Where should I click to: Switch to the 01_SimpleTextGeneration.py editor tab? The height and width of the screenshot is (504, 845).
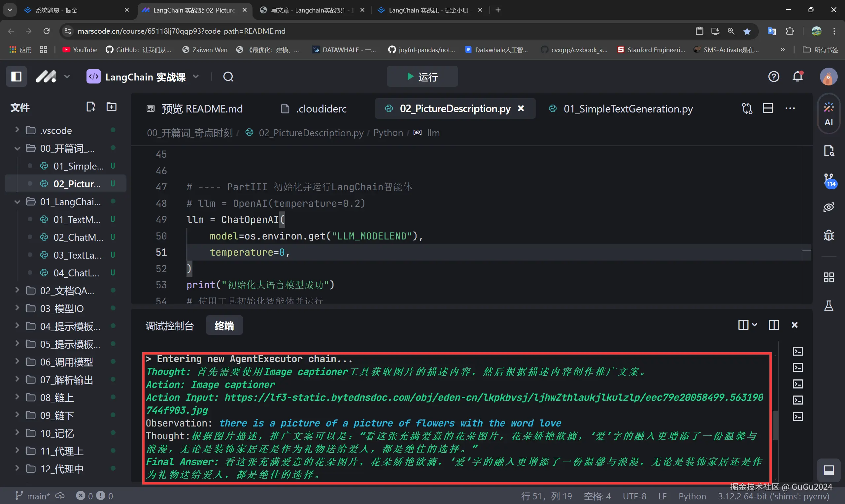coord(627,109)
